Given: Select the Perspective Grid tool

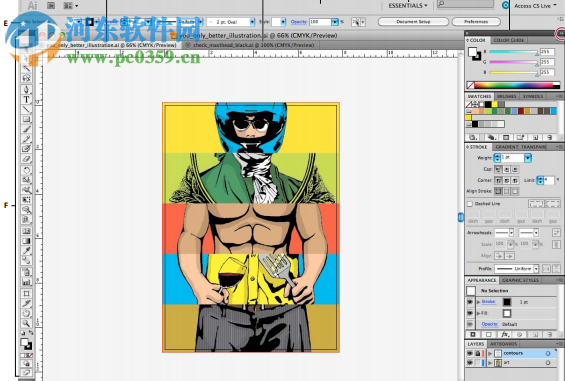Looking at the screenshot, I should click(x=26, y=219).
